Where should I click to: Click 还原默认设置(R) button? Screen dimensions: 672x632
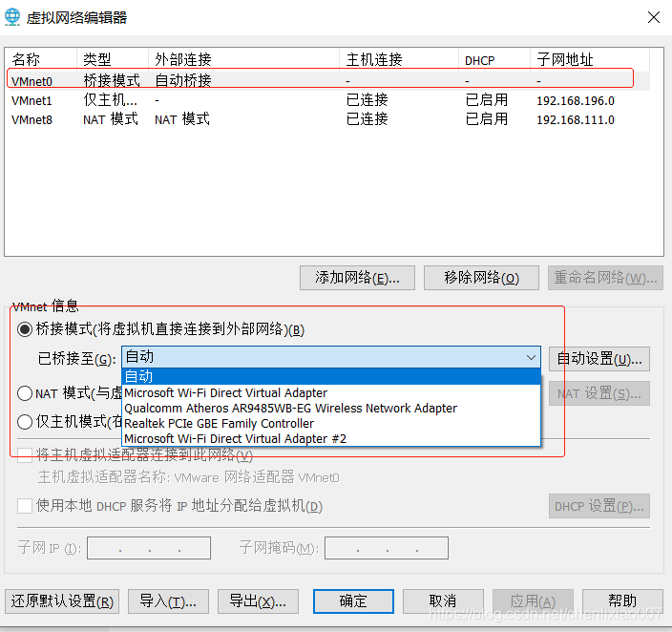point(62,601)
